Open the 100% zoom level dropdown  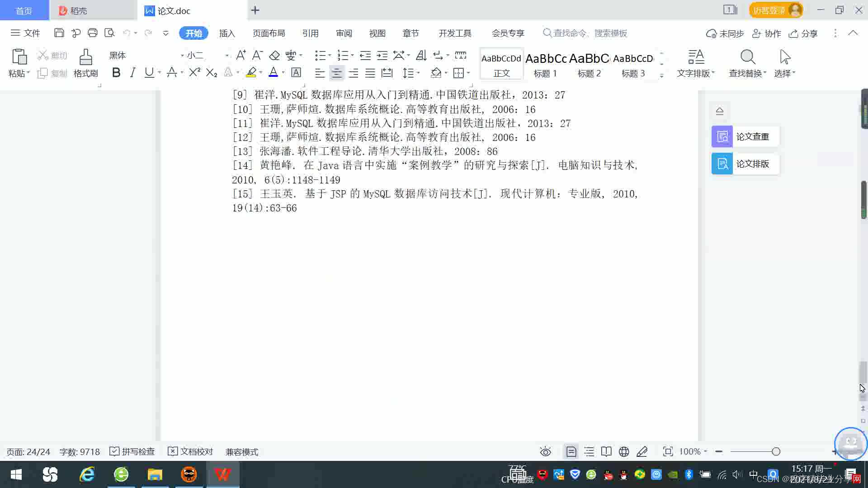693,451
